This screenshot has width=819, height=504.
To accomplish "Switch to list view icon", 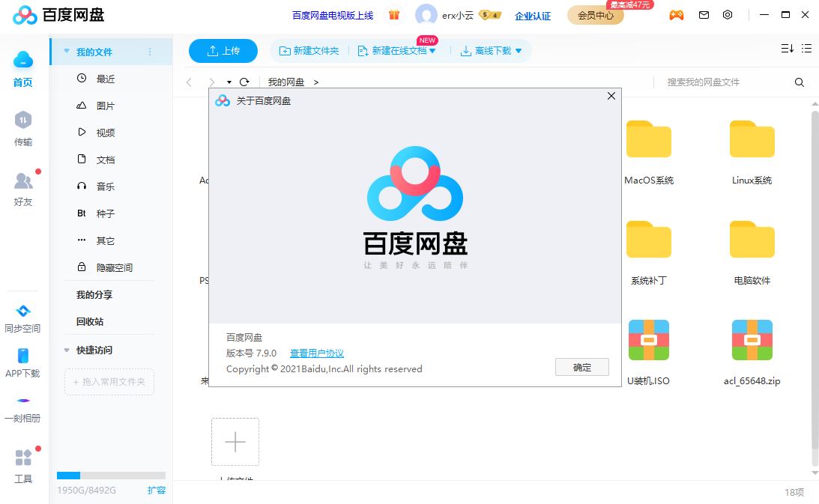I will pyautogui.click(x=806, y=49).
